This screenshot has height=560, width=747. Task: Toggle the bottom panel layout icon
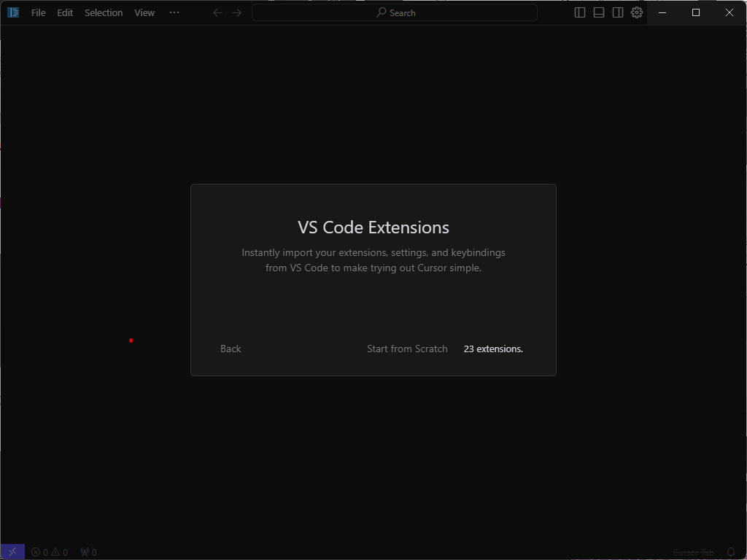[x=599, y=13]
